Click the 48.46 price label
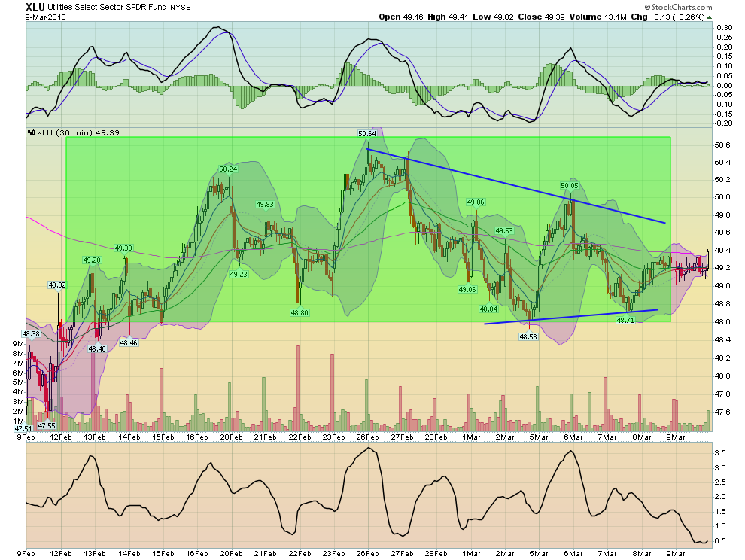This screenshot has height=560, width=745. [x=129, y=342]
